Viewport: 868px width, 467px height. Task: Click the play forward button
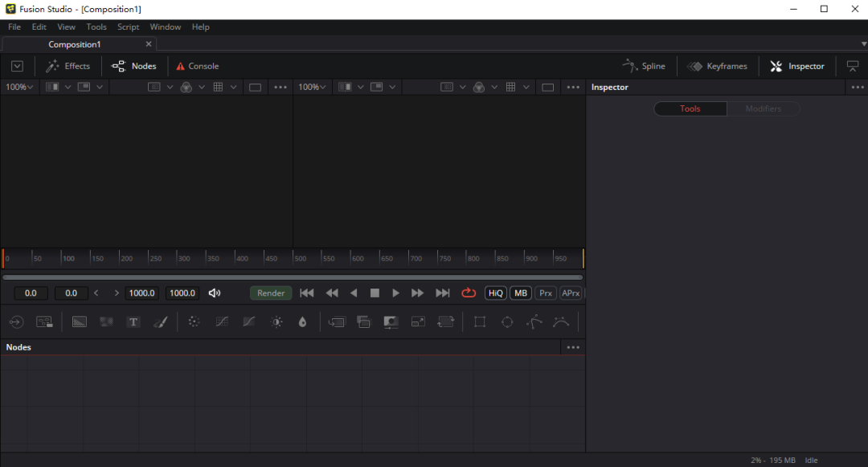(395, 293)
